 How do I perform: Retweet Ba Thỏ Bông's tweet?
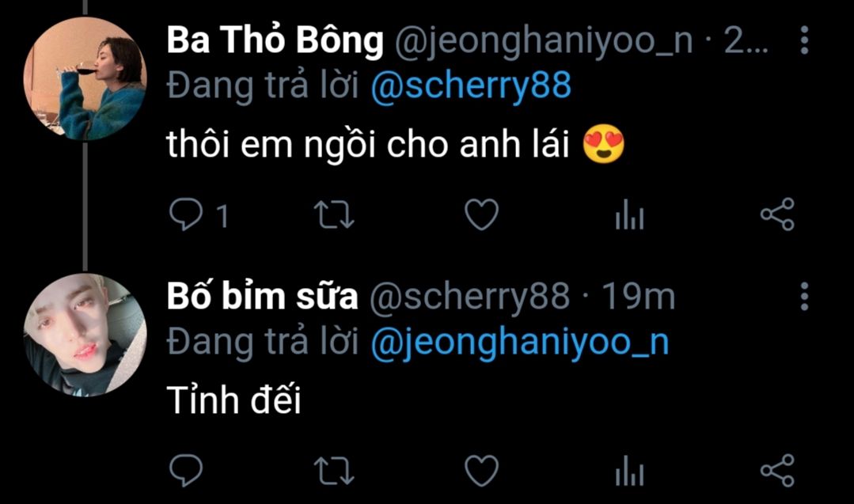pos(334,214)
